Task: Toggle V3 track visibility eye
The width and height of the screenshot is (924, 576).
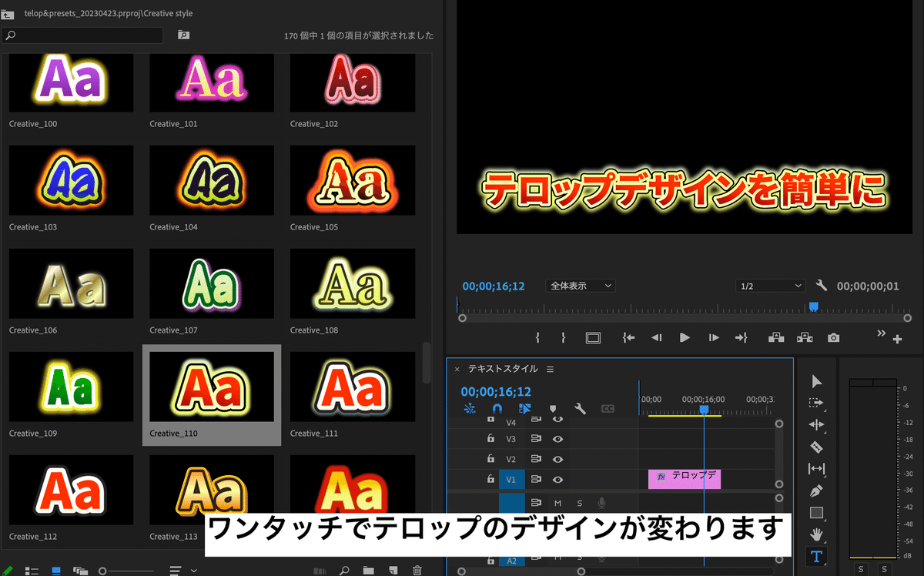Action: click(x=557, y=439)
